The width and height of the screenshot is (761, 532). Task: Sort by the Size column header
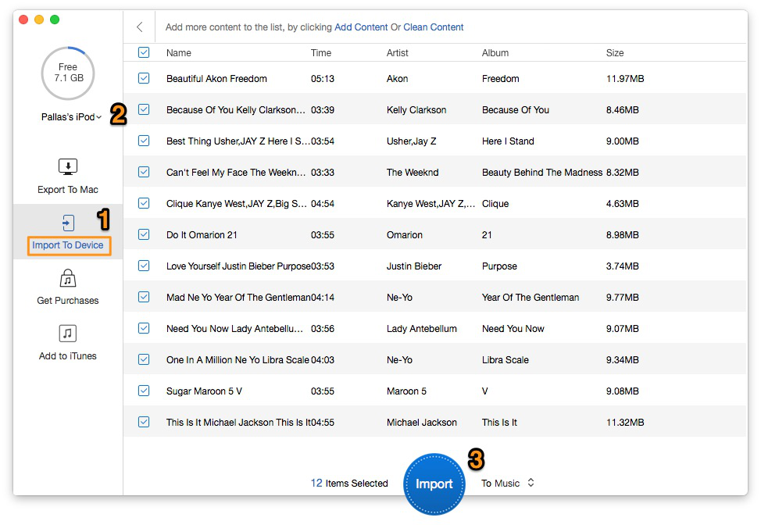tap(615, 53)
